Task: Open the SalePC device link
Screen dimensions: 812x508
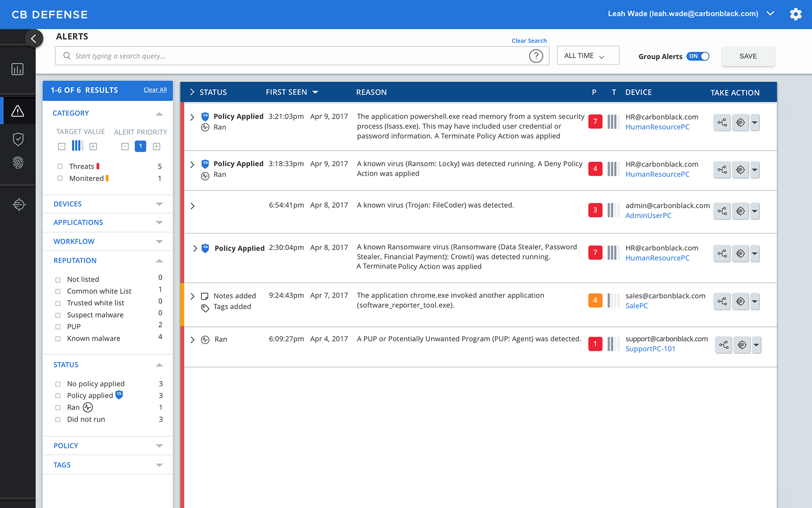Action: point(637,306)
